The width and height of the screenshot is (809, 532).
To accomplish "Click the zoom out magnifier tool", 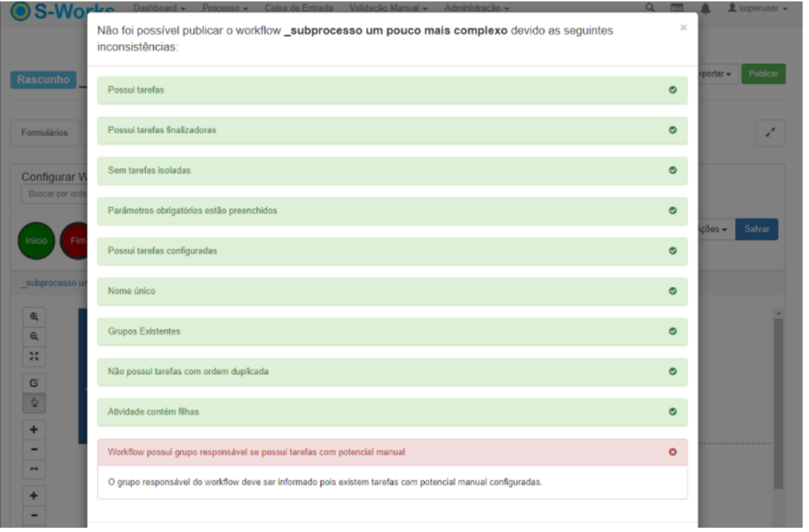I will coord(33,336).
